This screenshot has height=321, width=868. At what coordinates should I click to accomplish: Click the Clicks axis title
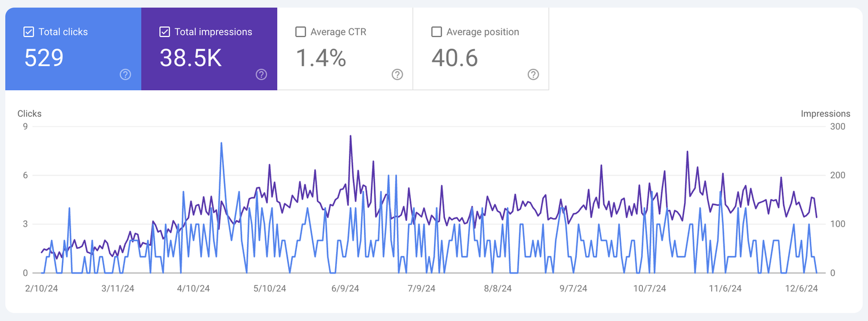click(30, 114)
